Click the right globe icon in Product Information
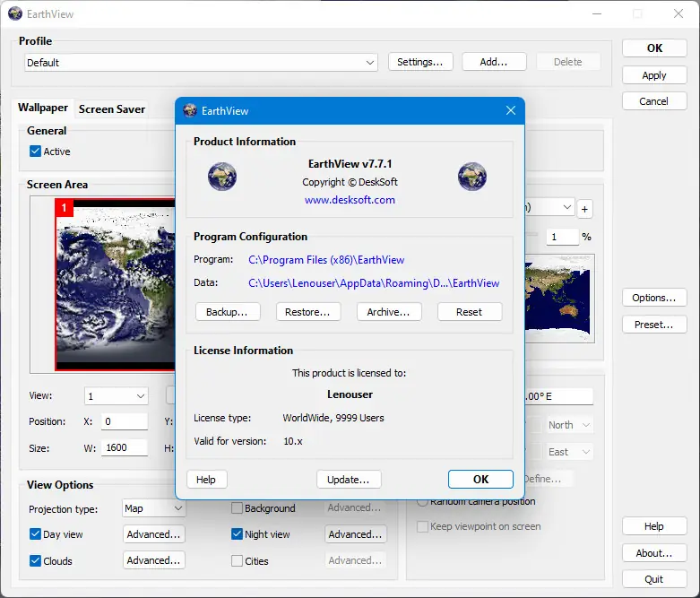Viewport: 700px width, 598px height. pos(471,177)
